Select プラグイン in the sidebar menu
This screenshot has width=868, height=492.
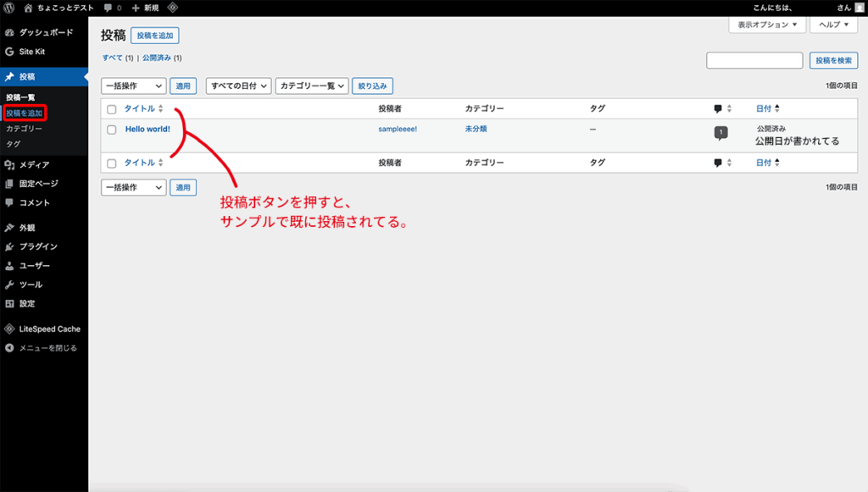38,247
